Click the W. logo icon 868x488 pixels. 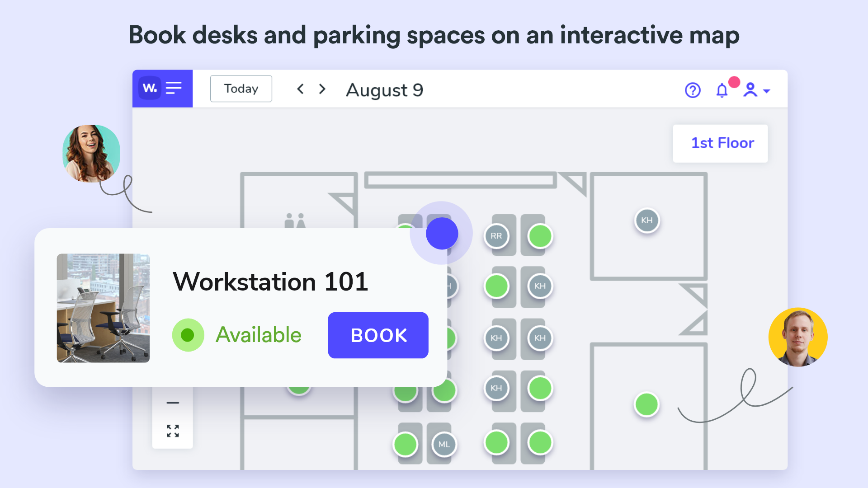pyautogui.click(x=150, y=88)
